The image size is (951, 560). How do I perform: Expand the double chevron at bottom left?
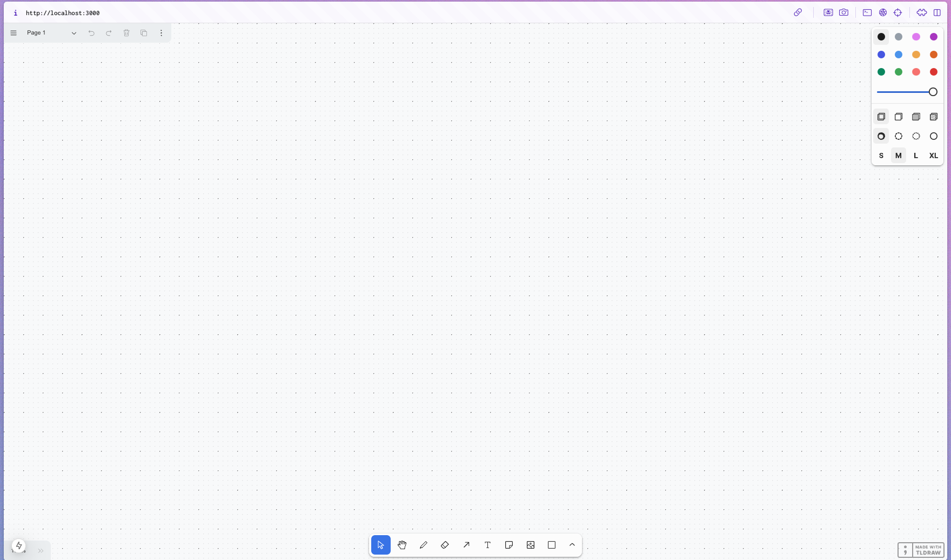pos(41,551)
